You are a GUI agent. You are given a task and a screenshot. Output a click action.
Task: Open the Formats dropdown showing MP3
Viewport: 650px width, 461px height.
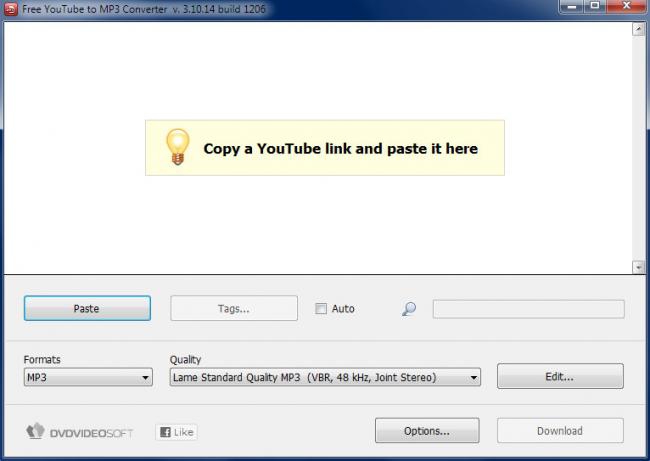point(88,377)
